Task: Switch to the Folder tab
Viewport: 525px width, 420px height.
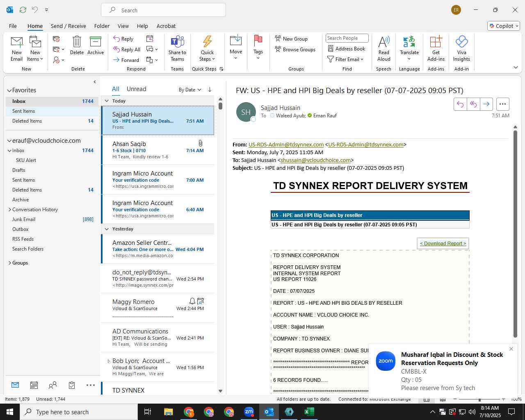Action: click(x=102, y=26)
